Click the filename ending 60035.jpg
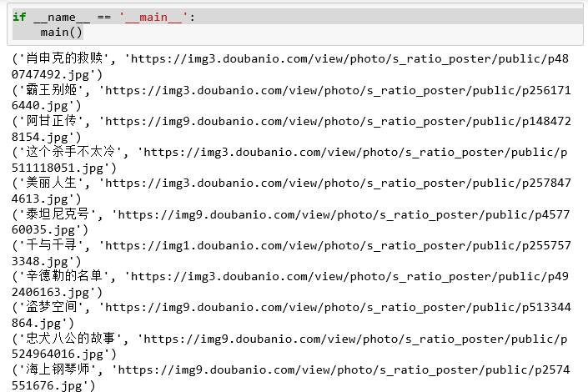Image resolution: width=588 pixels, height=392 pixels. click(x=43, y=229)
